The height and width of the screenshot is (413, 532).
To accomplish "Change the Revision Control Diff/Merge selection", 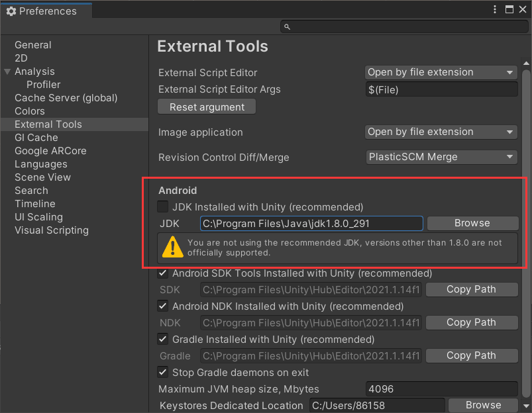I will tap(441, 157).
